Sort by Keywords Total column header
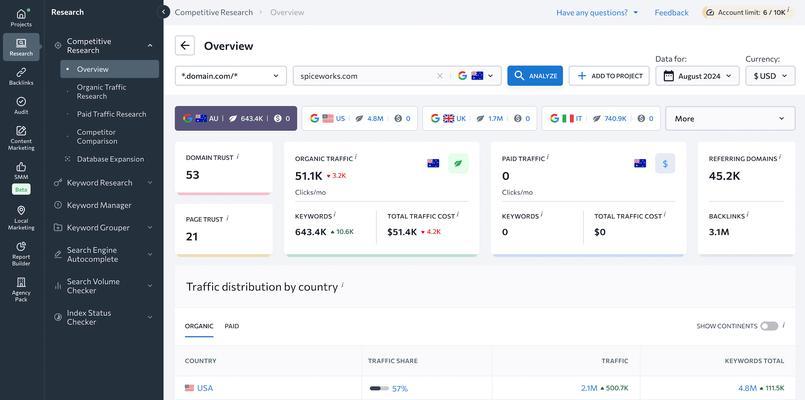 [x=754, y=361]
